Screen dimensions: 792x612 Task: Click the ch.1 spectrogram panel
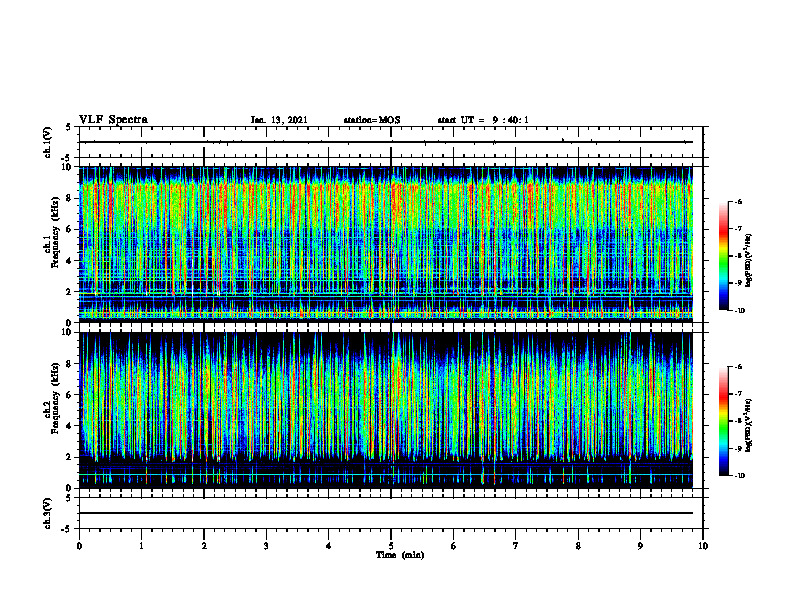coord(386,244)
